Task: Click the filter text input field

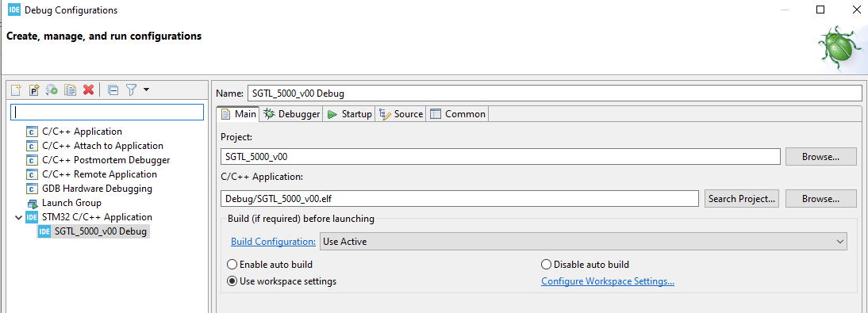Action: click(107, 112)
